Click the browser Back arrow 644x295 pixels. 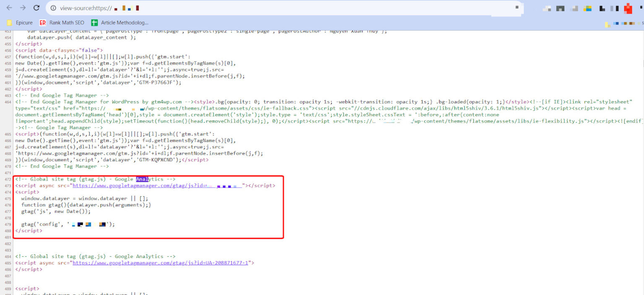pos(9,8)
